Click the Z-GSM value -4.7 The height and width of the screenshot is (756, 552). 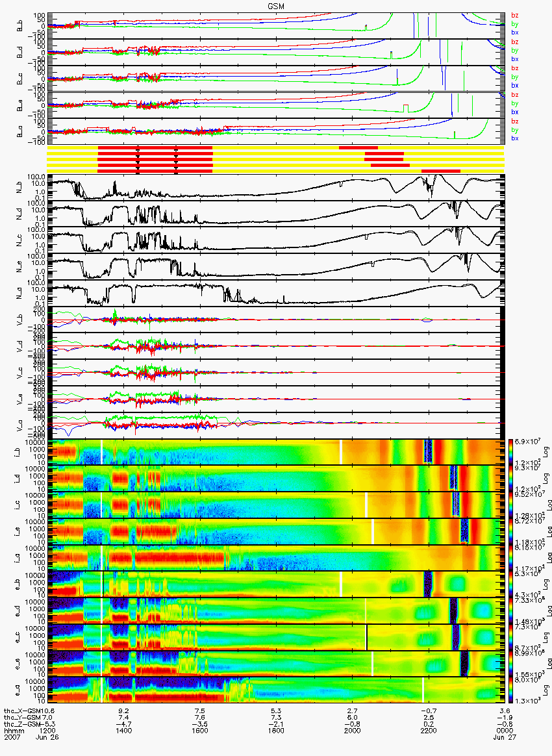pyautogui.click(x=124, y=724)
